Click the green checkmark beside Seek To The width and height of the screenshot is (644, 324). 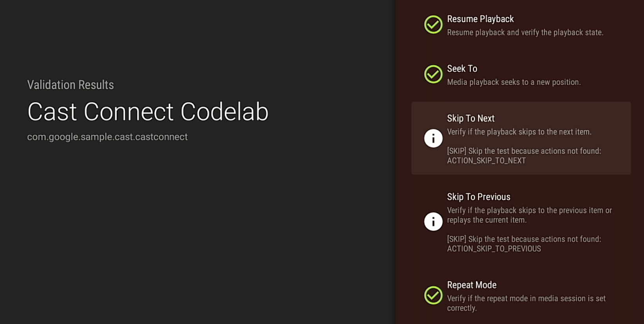tap(433, 74)
